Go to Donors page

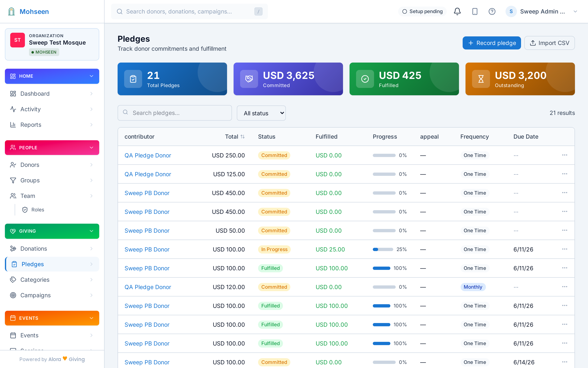point(52,165)
